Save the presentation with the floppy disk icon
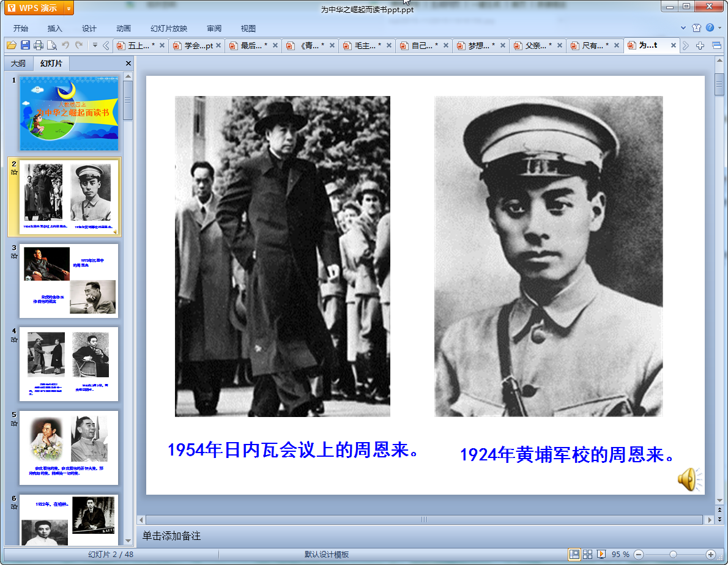728x565 pixels. [x=25, y=45]
